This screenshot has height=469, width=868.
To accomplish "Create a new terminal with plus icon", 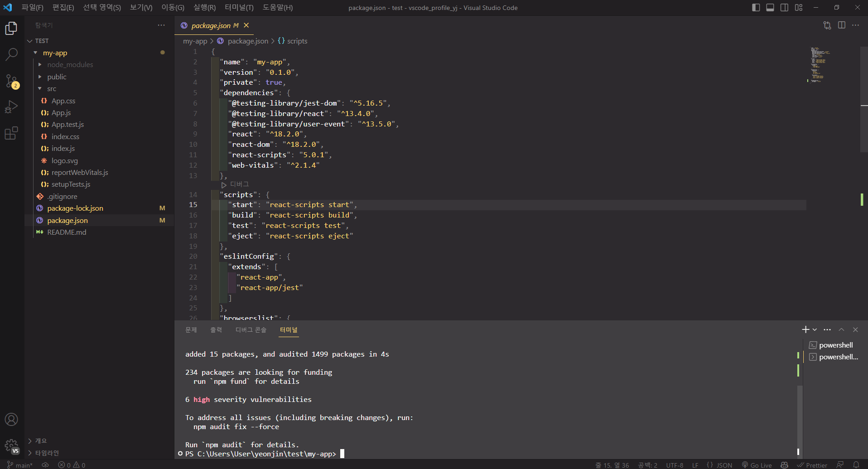I will (805, 329).
